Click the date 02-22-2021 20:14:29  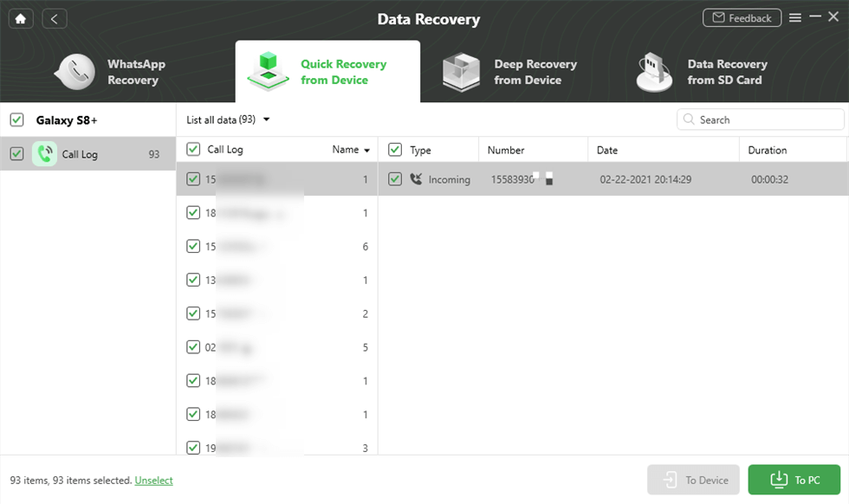[645, 179]
